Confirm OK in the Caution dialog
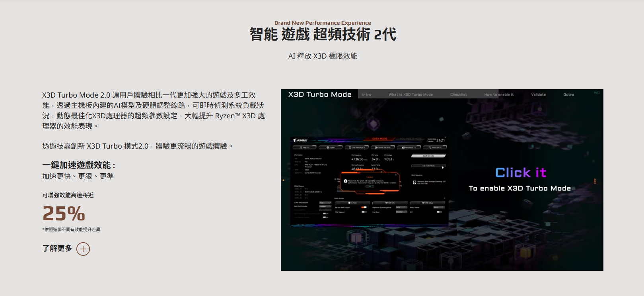Image resolution: width=644 pixels, height=296 pixels. point(370,186)
